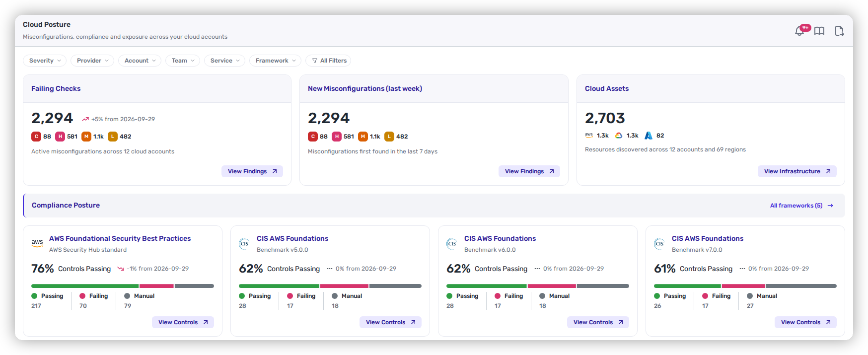
Task: Click CIS logo on Benchmark v6.0.0 card
Action: tap(452, 243)
